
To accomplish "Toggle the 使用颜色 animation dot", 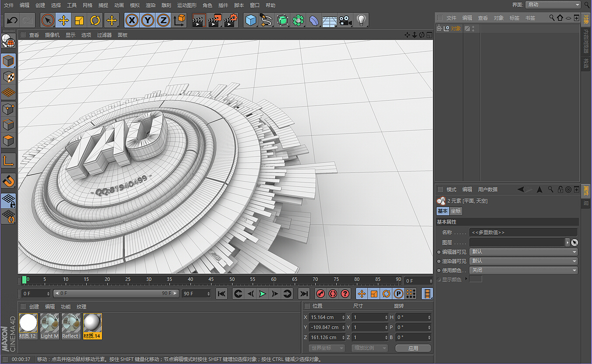I will coord(439,270).
